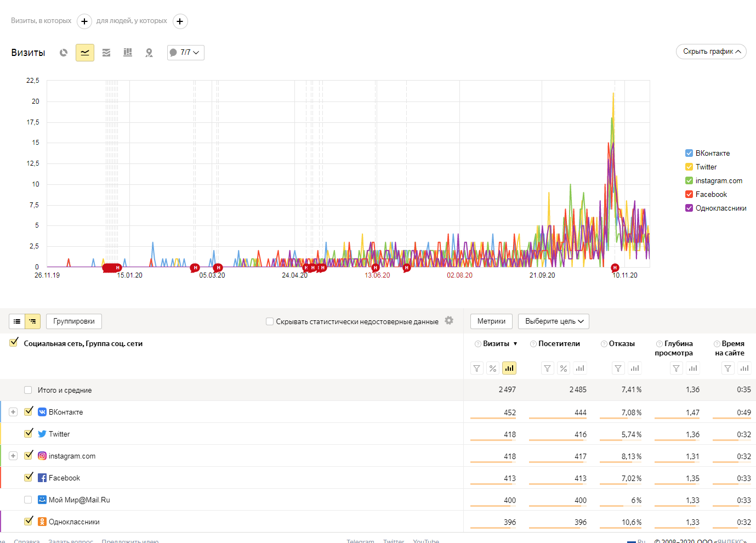The width and height of the screenshot is (756, 543).
Task: Sort by Отказы column header
Action: [x=622, y=344]
